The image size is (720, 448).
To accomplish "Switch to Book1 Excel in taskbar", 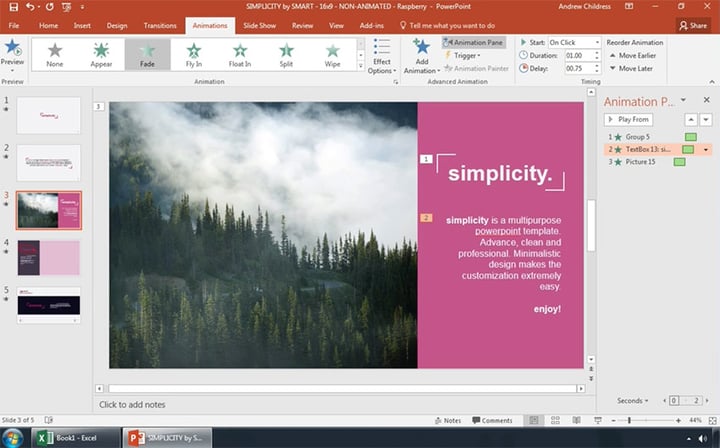I will click(76, 437).
